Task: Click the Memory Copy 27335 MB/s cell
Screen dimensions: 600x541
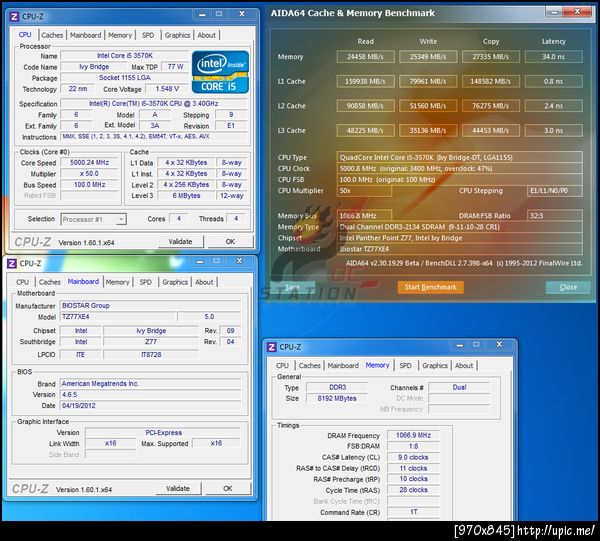Action: point(491,57)
